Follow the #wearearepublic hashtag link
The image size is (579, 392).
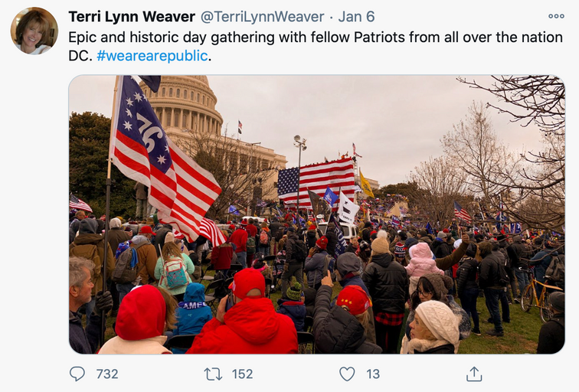click(x=152, y=56)
